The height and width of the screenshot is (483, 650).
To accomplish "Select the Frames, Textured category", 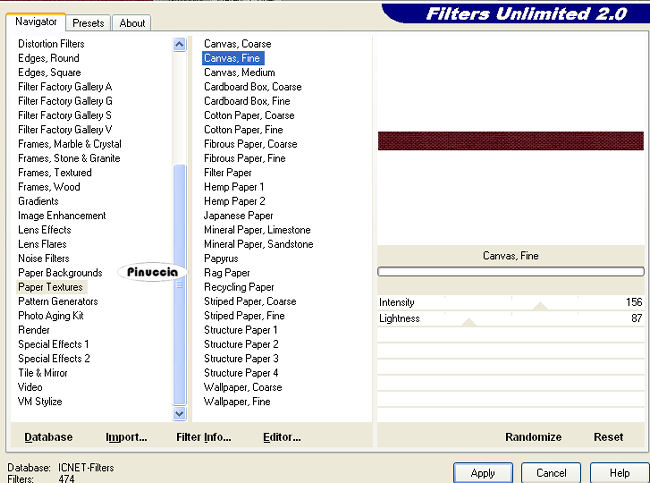I will [x=55, y=172].
